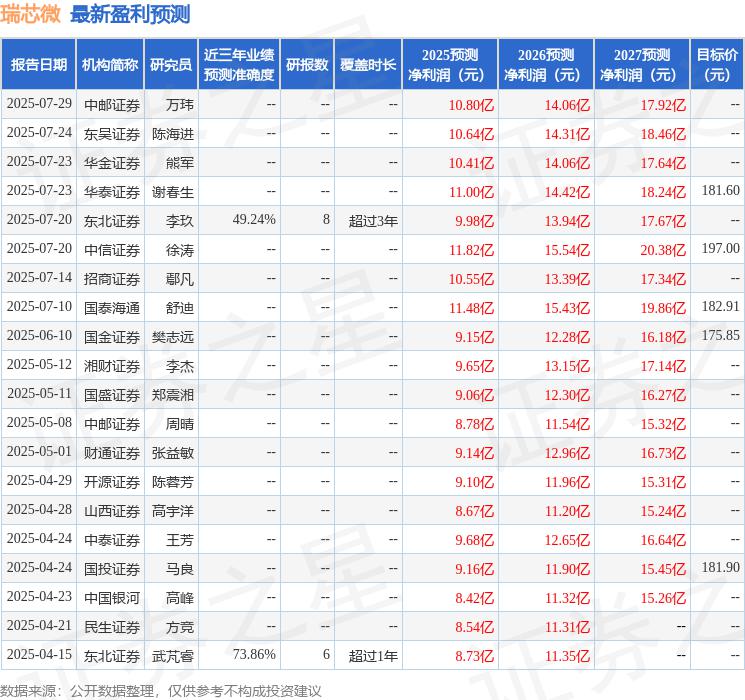Click 开源证券 institution cell
This screenshot has width=745, height=700.
pos(112,482)
